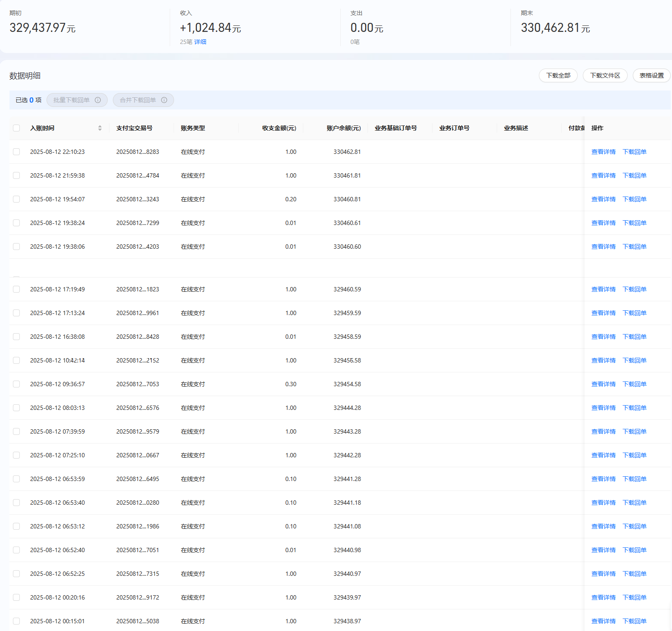This screenshot has width=672, height=631.
Task: Check the row dated 2025-08-12 22:10:23
Action: tap(16, 152)
